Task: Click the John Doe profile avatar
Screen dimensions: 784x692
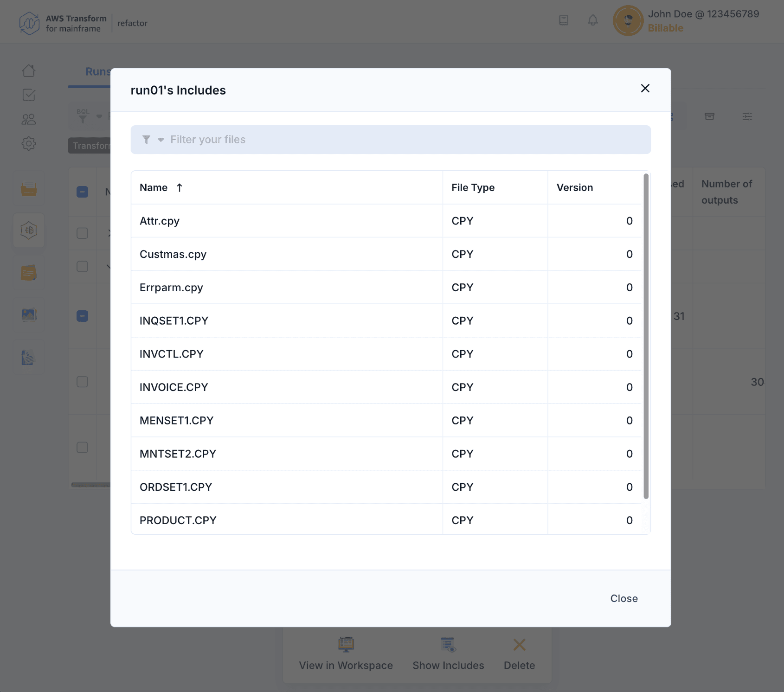Action: click(x=628, y=21)
